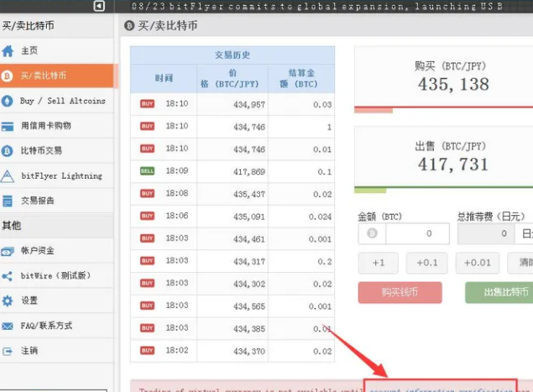Image resolution: width=533 pixels, height=392 pixels.
Task: Click the credit card shopping icon
Action: coord(8,126)
